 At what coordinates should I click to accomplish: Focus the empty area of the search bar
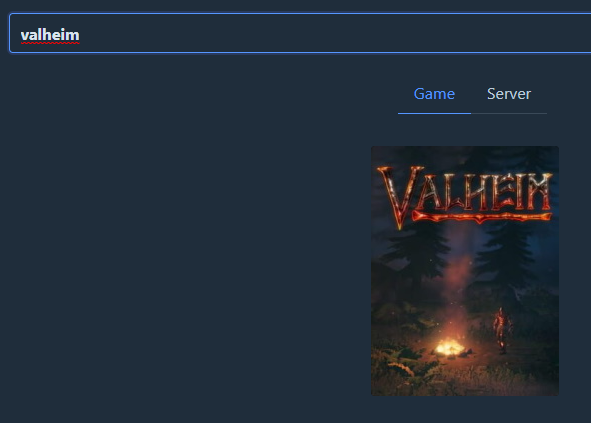click(x=332, y=34)
